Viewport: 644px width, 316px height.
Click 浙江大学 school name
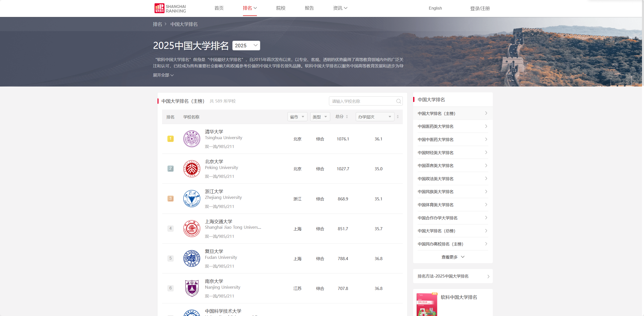(214, 191)
